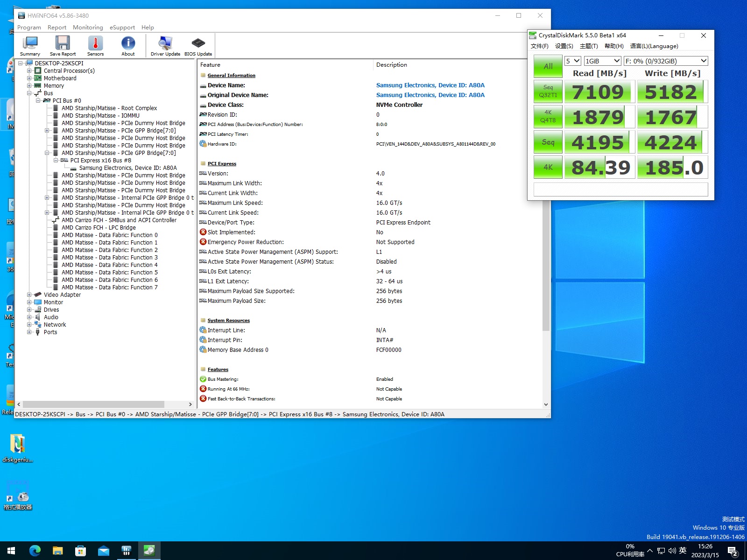The image size is (747, 560).
Task: Launch the Driver Update icon
Action: 165,46
